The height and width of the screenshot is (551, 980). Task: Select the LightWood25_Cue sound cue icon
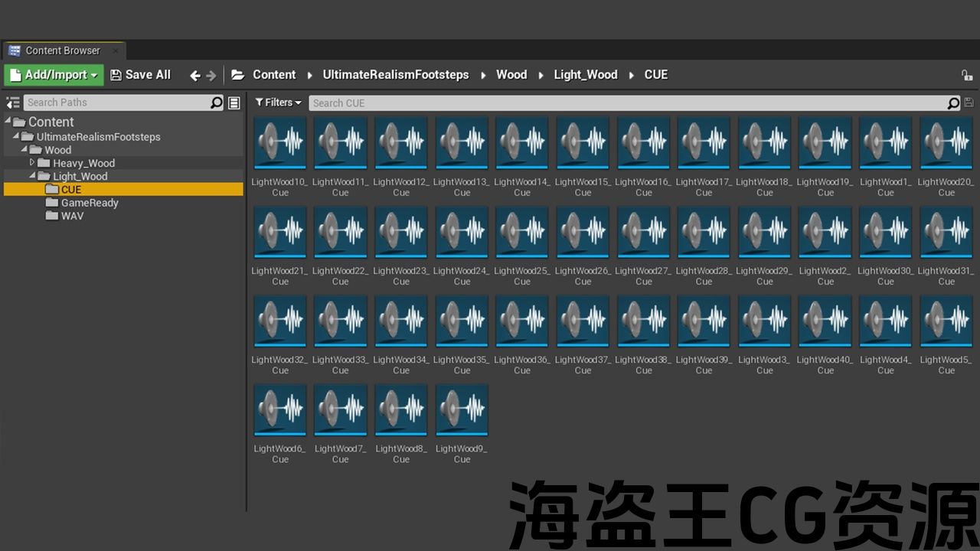click(522, 231)
